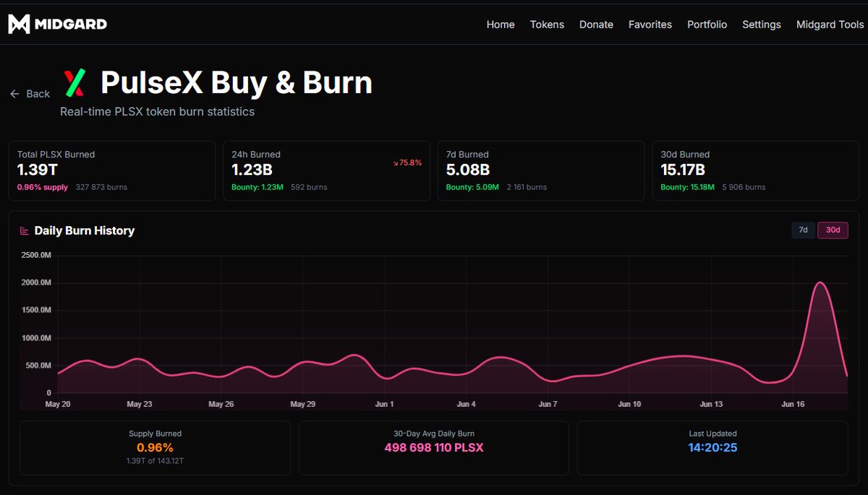Image resolution: width=868 pixels, height=495 pixels.
Task: Click the May 20 date label
Action: [x=58, y=404]
